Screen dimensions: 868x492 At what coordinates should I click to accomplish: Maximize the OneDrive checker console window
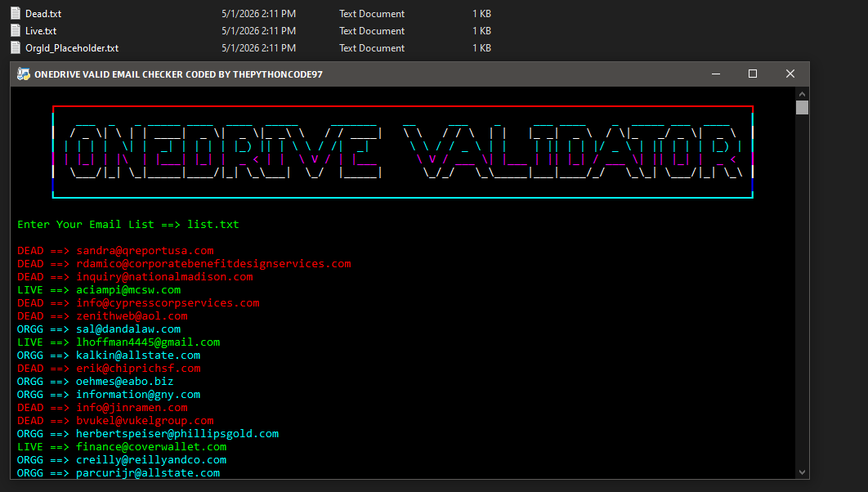point(752,74)
